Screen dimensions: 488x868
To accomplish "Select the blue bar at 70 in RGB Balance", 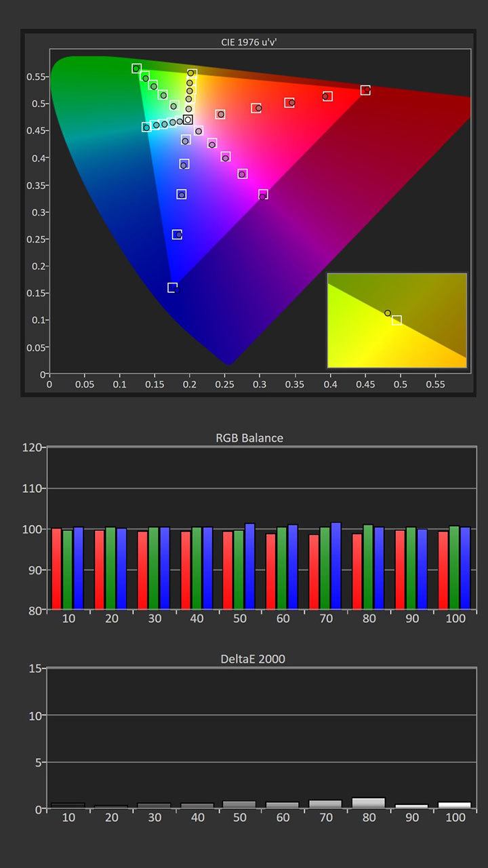I will (x=335, y=566).
